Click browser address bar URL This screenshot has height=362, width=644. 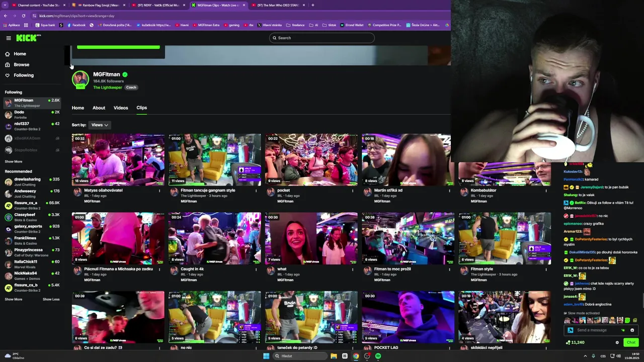tap(77, 16)
